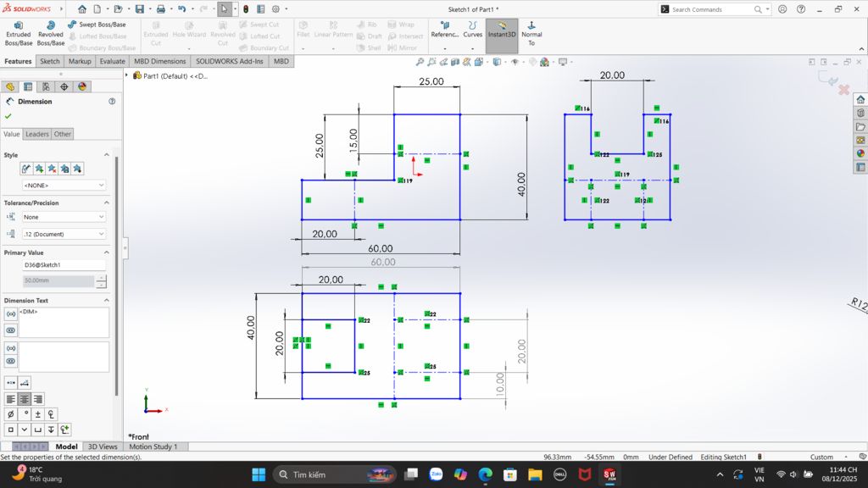Click the Add style icon
Viewport: 868px width, 488px height.
pos(39,169)
